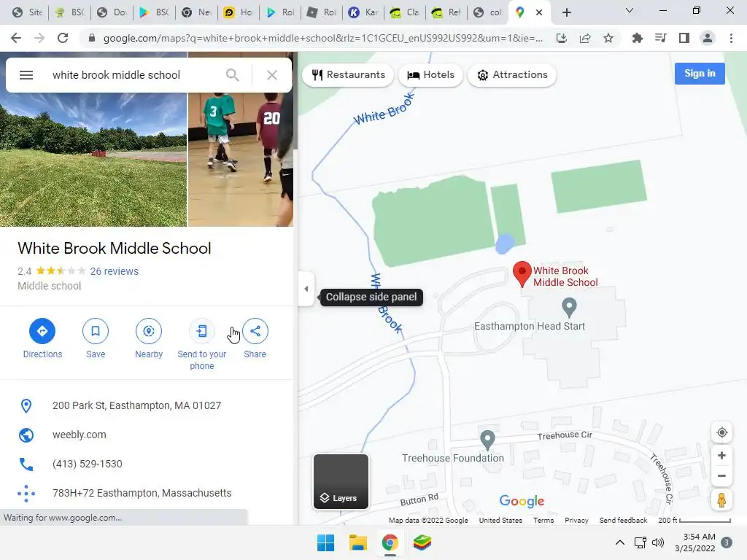747x560 pixels.
Task: Open the Chrome profile avatar
Action: point(708,38)
